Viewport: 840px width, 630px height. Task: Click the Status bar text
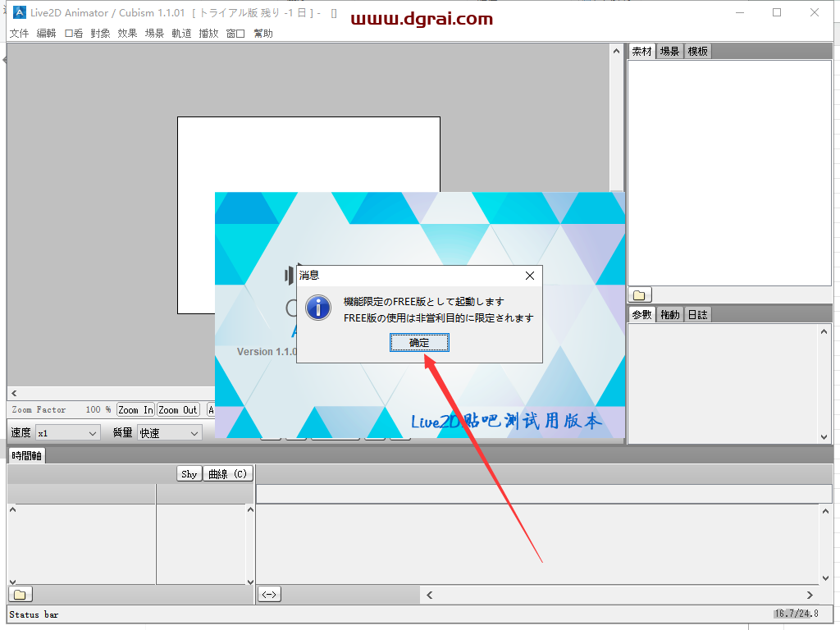[x=34, y=615]
